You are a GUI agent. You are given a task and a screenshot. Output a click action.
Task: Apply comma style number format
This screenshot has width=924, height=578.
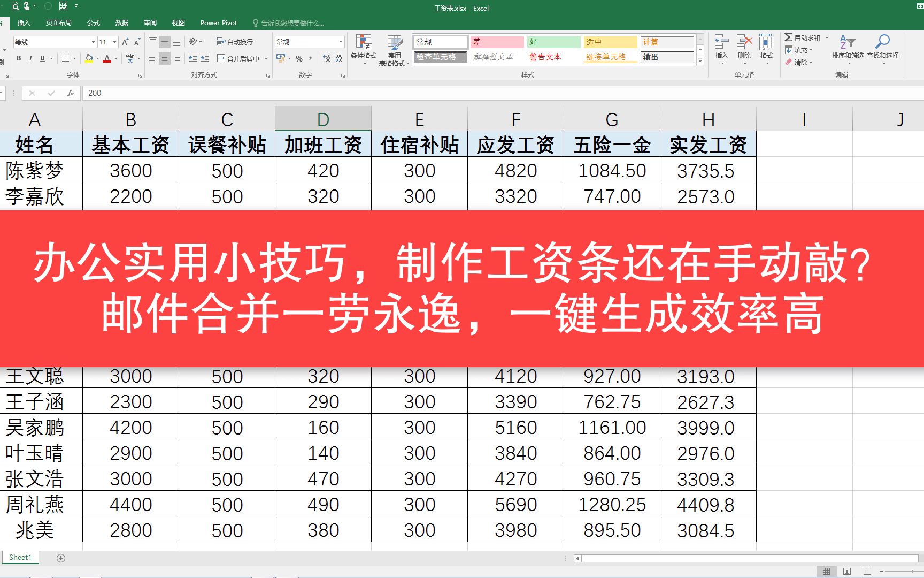click(310, 58)
